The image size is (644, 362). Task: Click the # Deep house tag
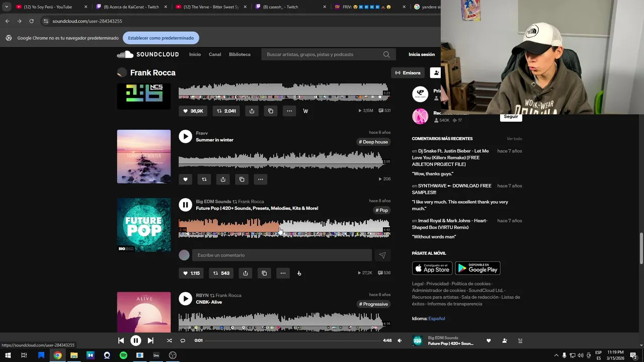tap(373, 142)
